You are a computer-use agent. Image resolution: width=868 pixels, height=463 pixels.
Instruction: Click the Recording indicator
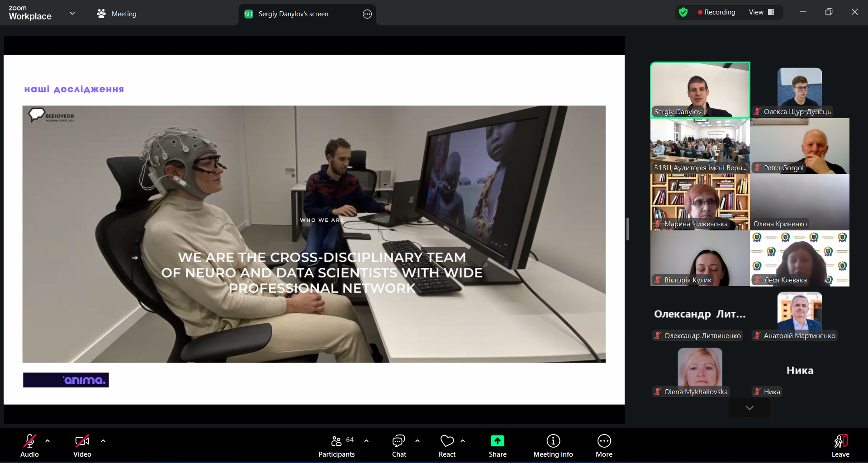(x=716, y=12)
